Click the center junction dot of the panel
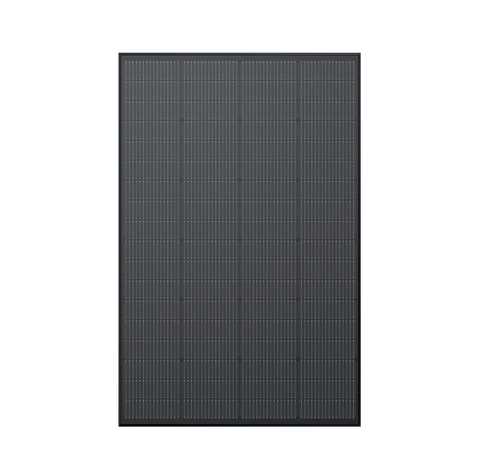The width and height of the screenshot is (480, 469). tap(240, 239)
